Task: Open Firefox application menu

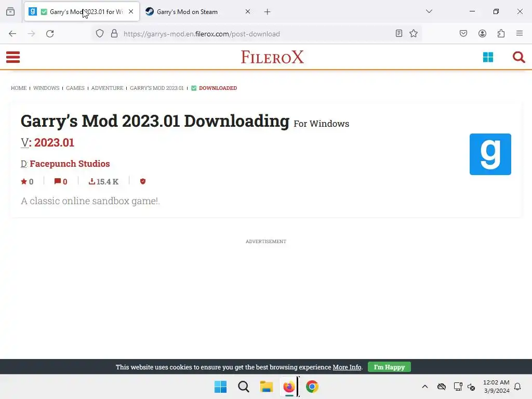Action: coord(520,33)
